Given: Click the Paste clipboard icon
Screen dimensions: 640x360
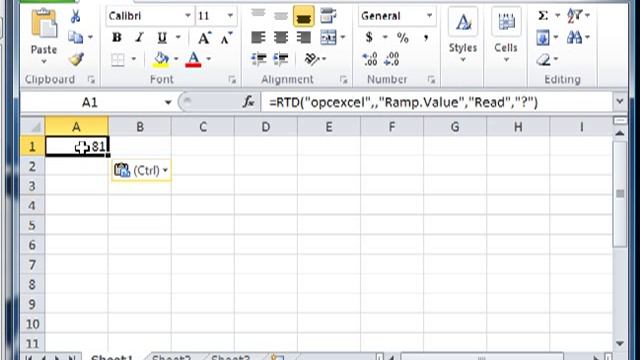Looking at the screenshot, I should click(x=44, y=24).
